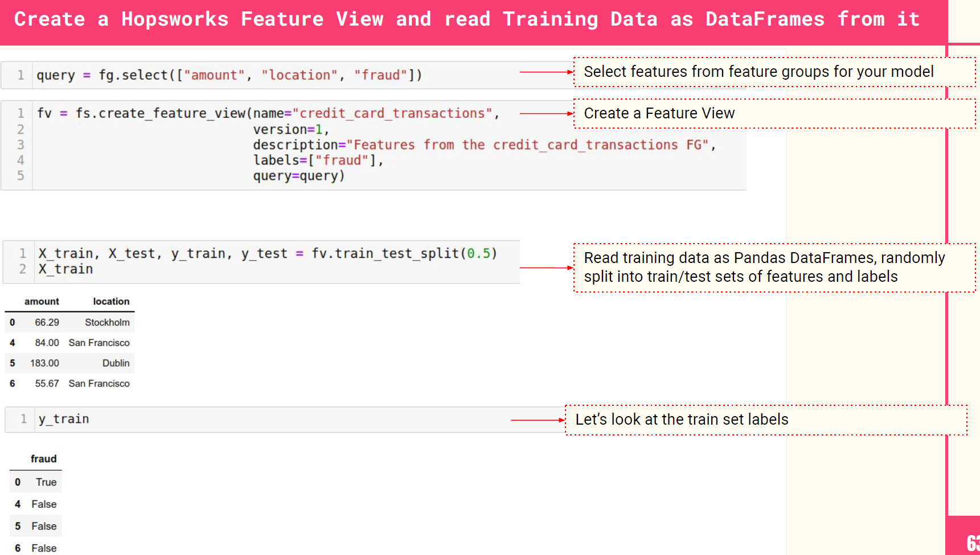Click the query=query) code line
Viewport: 980px width, 555px height.
pyautogui.click(x=299, y=176)
